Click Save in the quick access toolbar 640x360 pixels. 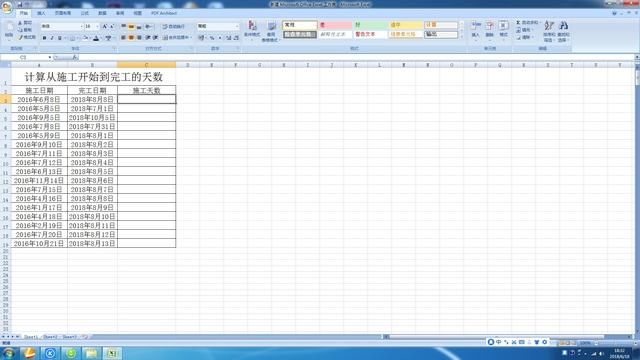pos(20,4)
